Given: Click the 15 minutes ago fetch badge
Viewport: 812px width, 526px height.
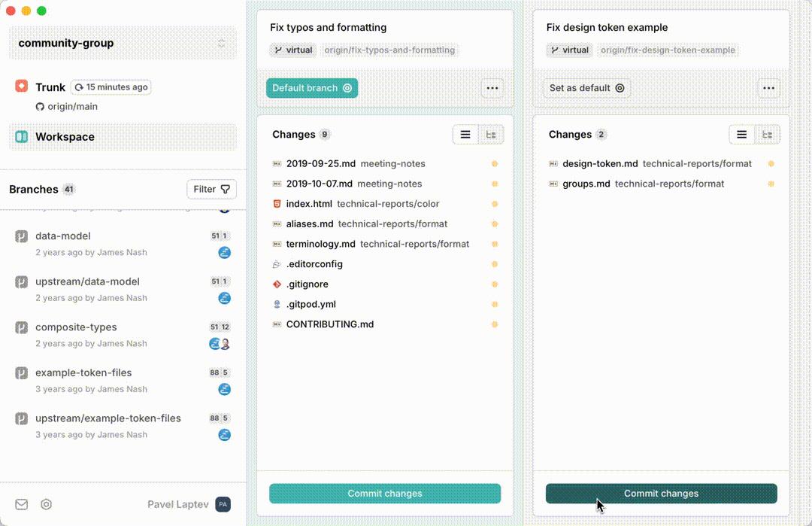Looking at the screenshot, I should point(111,87).
